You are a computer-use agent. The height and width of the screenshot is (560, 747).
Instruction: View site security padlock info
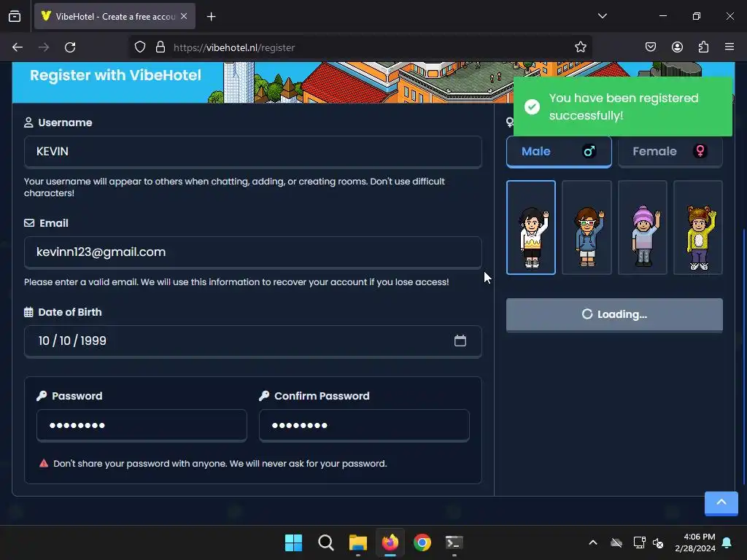160,47
